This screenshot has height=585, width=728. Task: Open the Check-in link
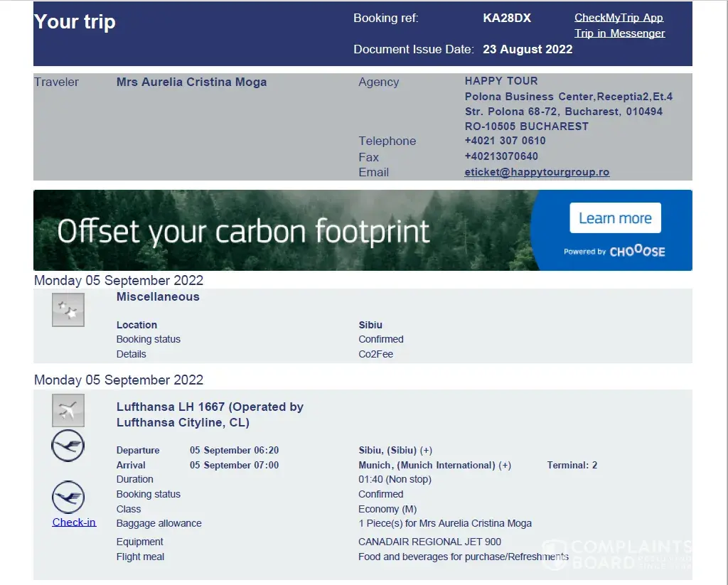tap(74, 522)
